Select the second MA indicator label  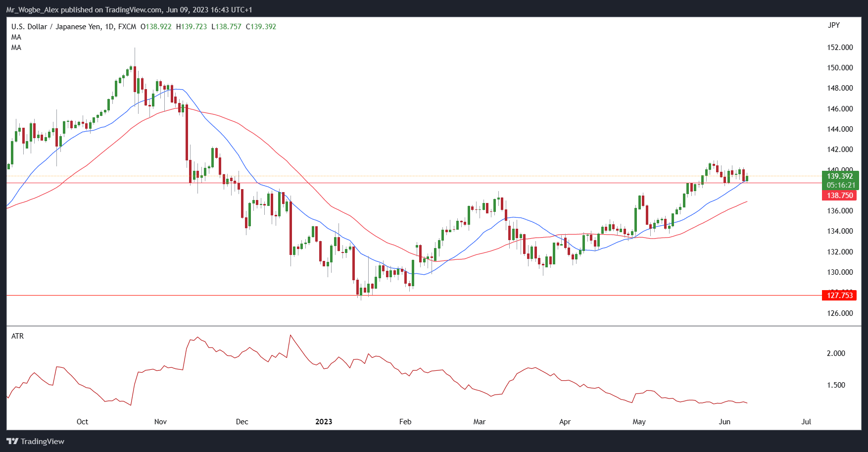point(16,48)
